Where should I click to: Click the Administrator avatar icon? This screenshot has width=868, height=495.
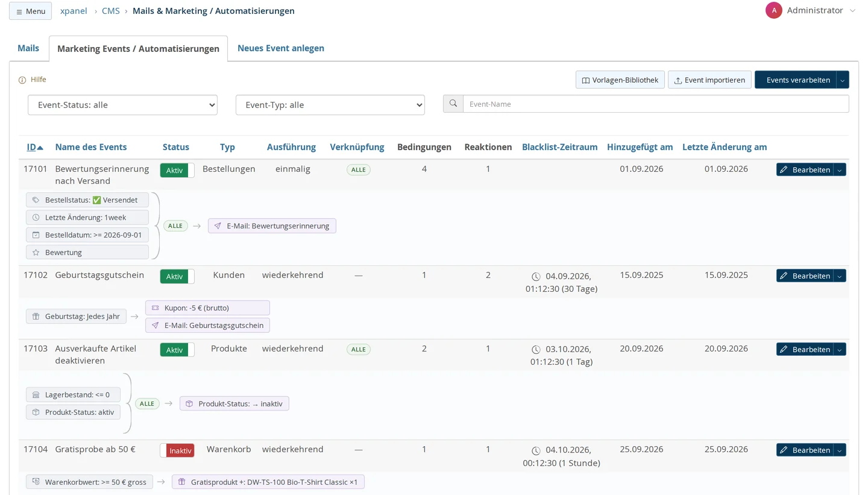pos(774,10)
